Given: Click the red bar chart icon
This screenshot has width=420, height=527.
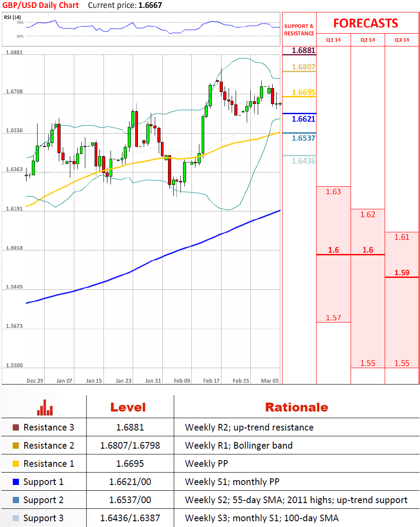Looking at the screenshot, I should tap(45, 408).
